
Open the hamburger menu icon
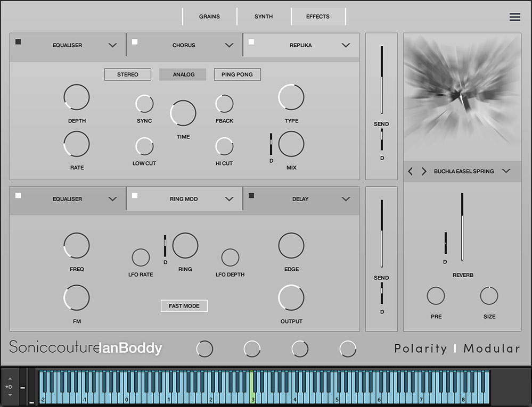(514, 17)
